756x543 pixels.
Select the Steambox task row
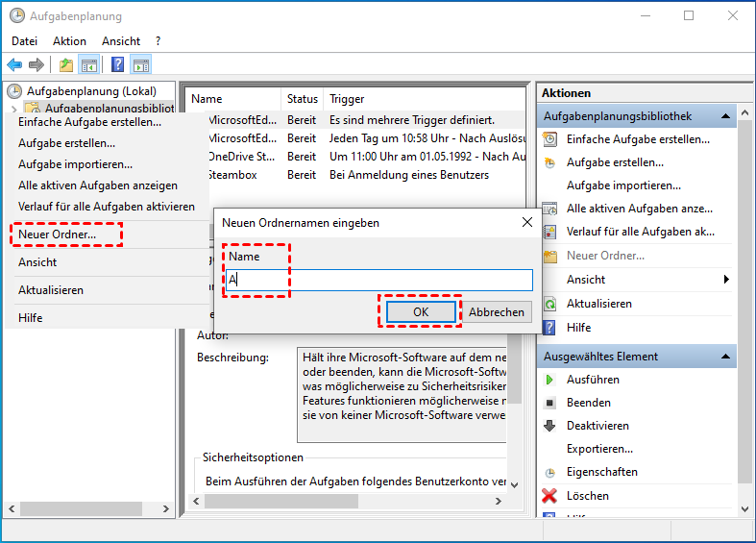(367, 175)
